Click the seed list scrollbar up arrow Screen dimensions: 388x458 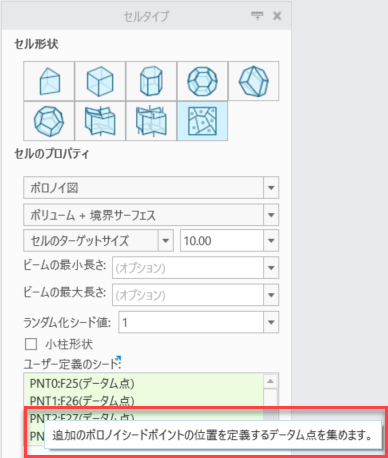271,381
